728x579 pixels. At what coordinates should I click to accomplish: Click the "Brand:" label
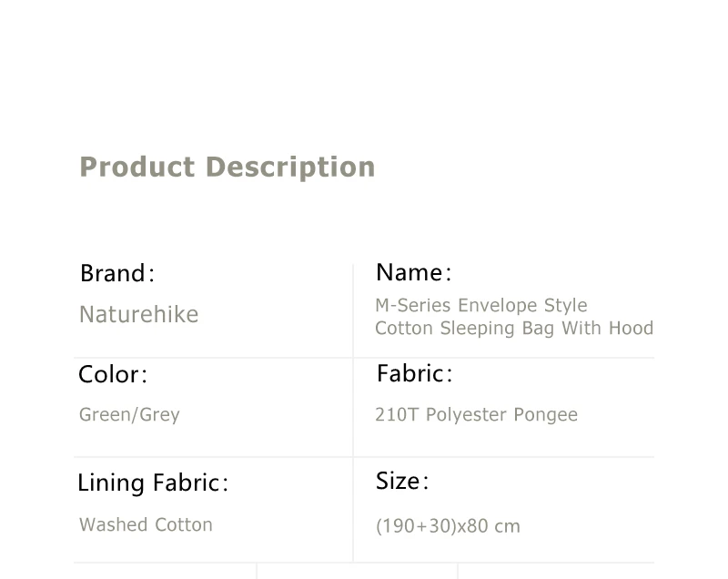(x=117, y=273)
